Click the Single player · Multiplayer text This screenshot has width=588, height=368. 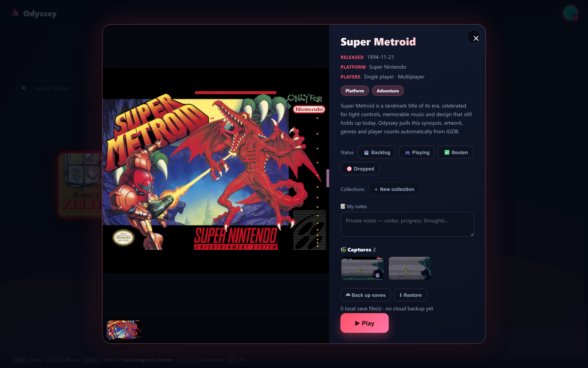[x=394, y=77]
